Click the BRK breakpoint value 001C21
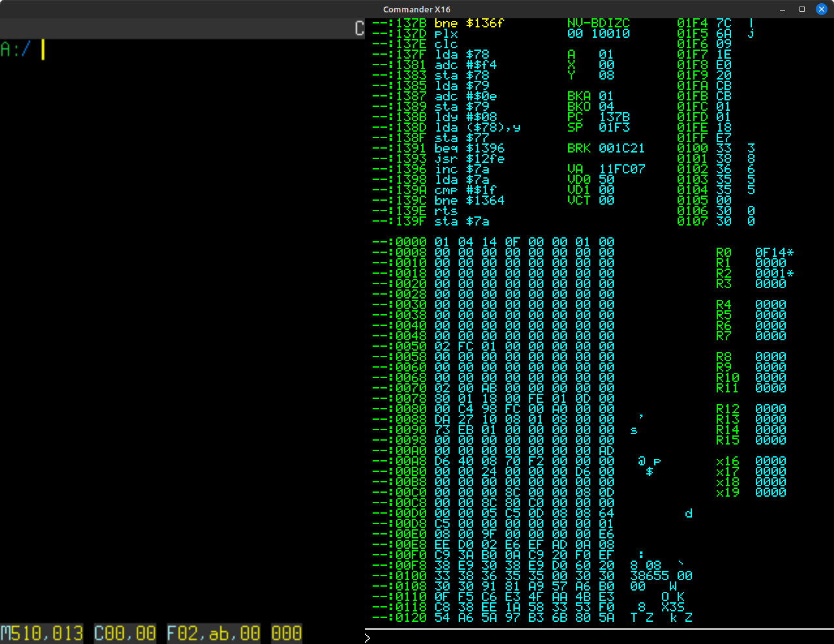This screenshot has height=644, width=834. [622, 149]
